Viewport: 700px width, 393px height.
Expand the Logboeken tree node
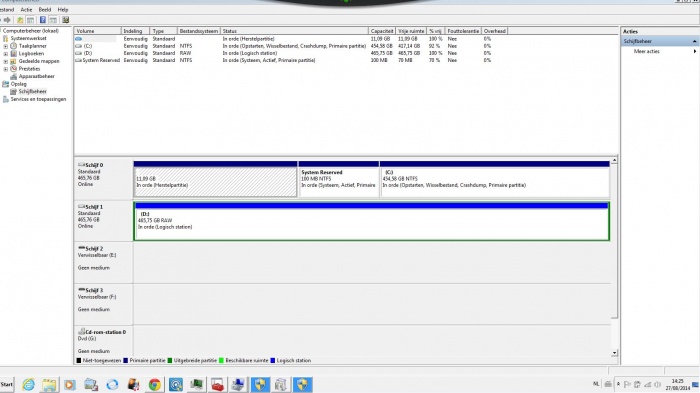5,54
